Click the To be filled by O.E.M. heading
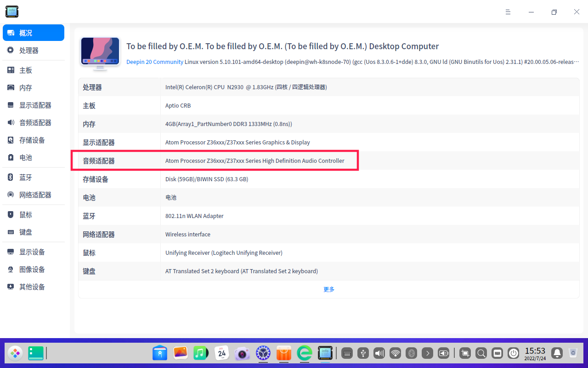The image size is (588, 368). [283, 46]
